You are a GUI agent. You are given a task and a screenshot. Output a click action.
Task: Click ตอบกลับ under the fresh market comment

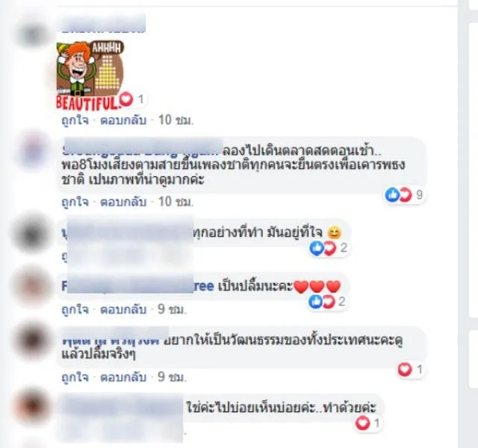(x=123, y=202)
